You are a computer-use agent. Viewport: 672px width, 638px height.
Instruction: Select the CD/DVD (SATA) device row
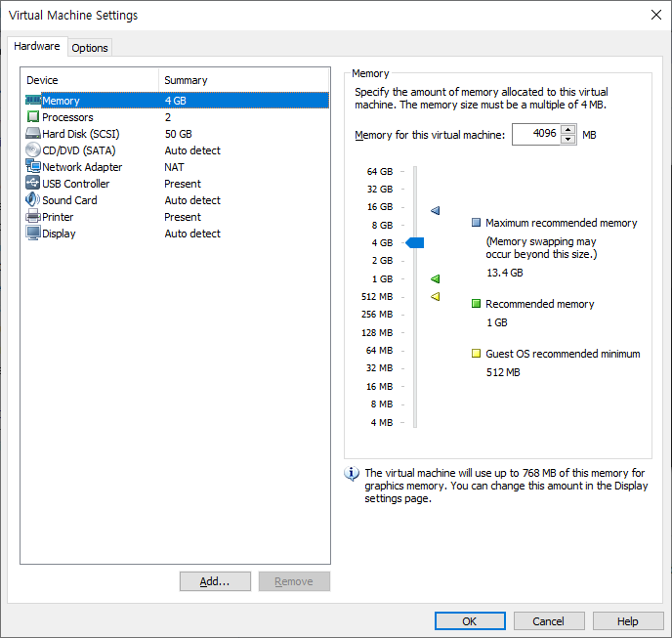(x=177, y=150)
